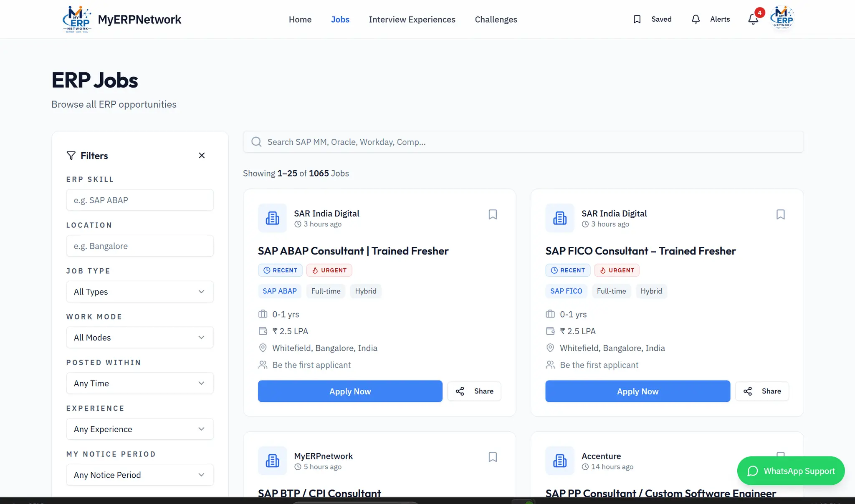Click the SAP ABAP skill tag
855x504 pixels.
[x=280, y=291]
